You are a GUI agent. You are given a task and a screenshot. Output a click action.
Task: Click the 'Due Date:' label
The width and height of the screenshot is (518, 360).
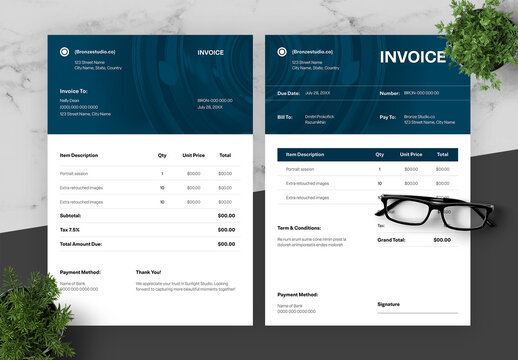(289, 93)
